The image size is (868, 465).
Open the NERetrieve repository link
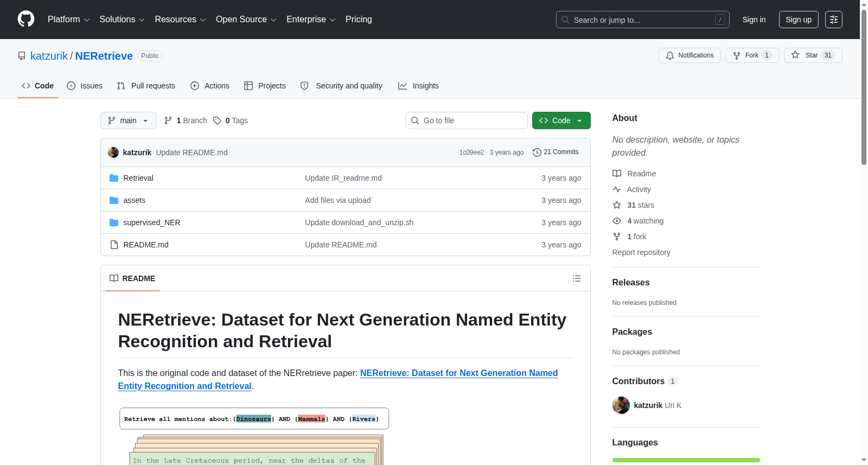click(104, 56)
